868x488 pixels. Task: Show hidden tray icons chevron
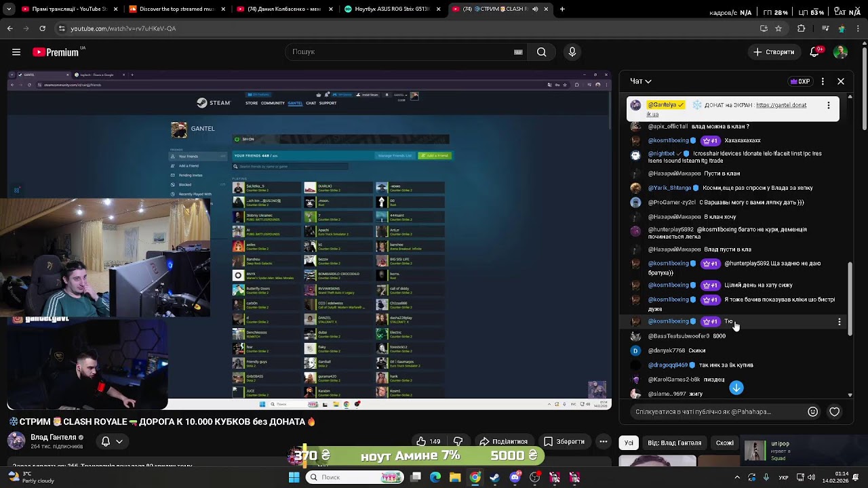coord(736,477)
